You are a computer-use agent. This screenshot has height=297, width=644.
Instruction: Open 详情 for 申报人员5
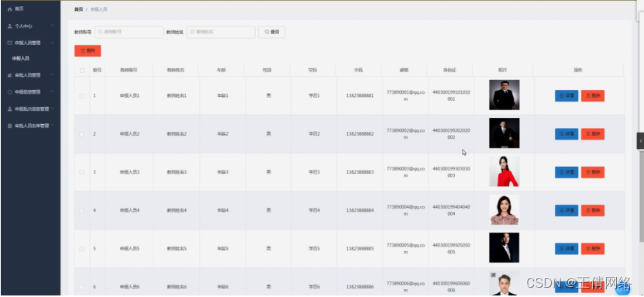pos(567,248)
